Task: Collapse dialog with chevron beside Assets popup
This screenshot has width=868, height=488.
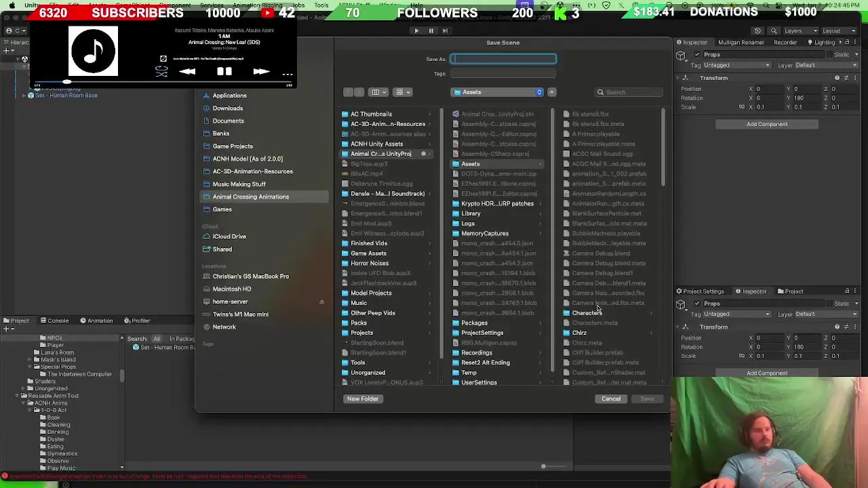Action: (x=551, y=92)
